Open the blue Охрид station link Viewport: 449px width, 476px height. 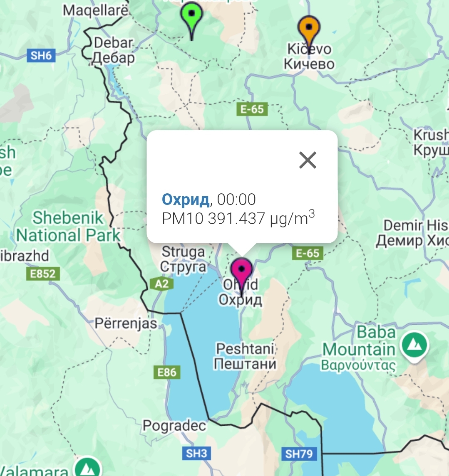[185, 200]
